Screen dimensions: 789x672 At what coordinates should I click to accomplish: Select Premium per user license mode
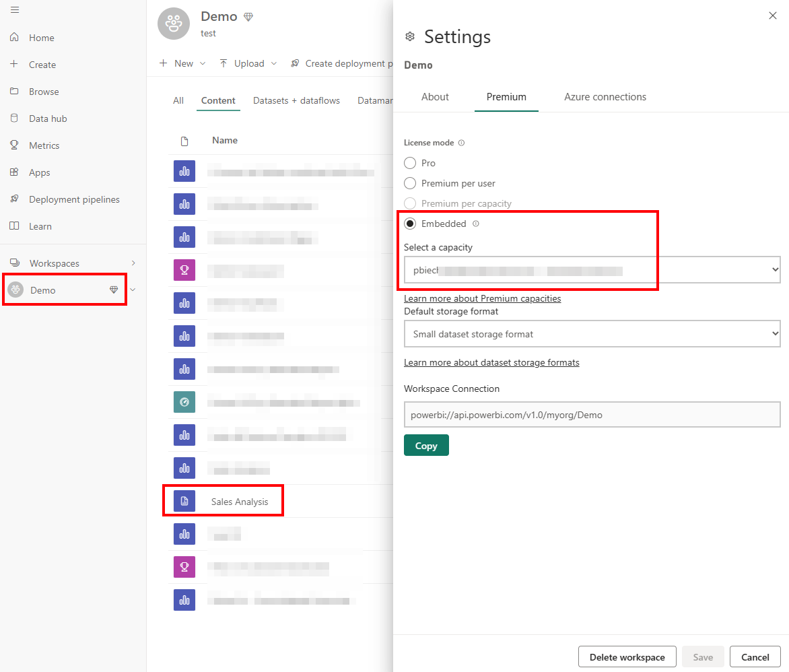pos(410,183)
